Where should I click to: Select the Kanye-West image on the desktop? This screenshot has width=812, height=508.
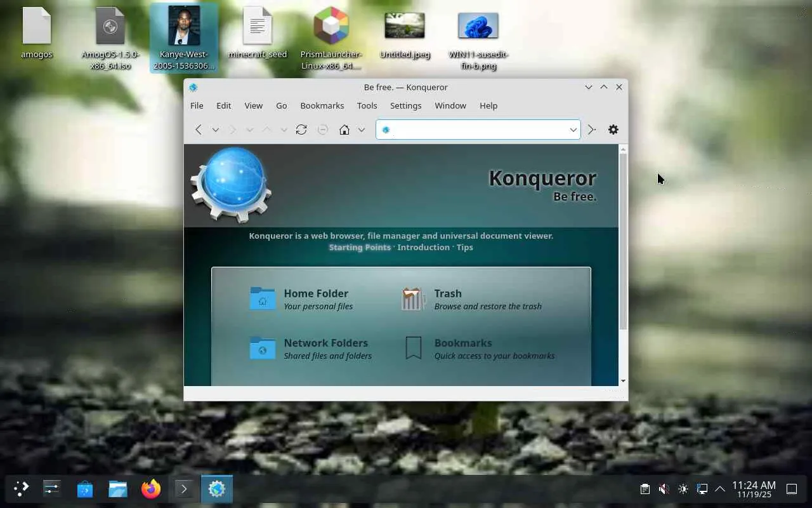184,38
